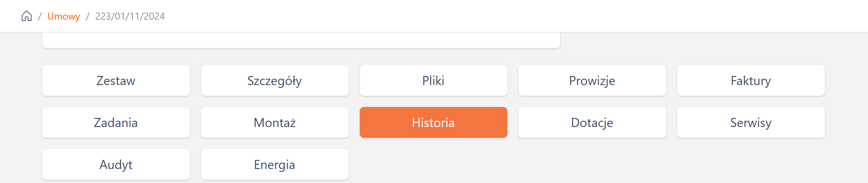
Task: Open the Zestaw tab
Action: (x=116, y=80)
